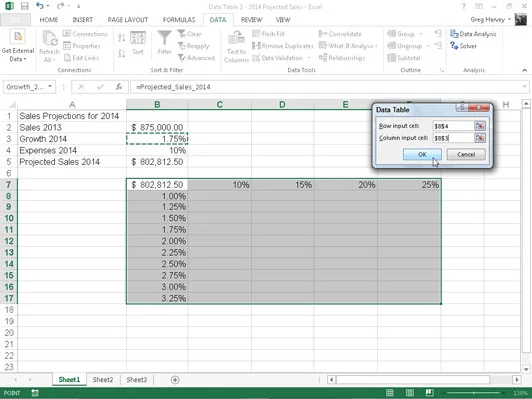This screenshot has height=399, width=532.
Task: Collapse the Row input cell range selector
Action: pos(480,126)
